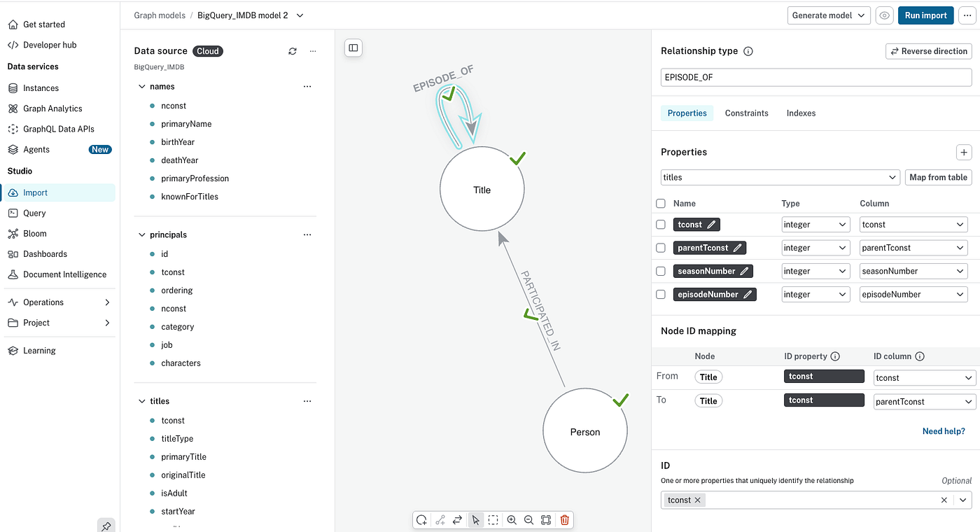Edit the parentTconst property name

(737, 248)
